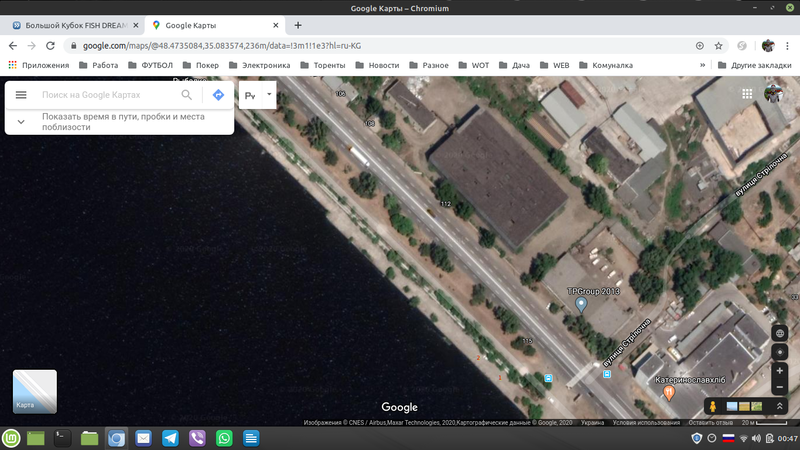Open the Работа bookmarks folder
800x450 pixels.
pyautogui.click(x=99, y=65)
